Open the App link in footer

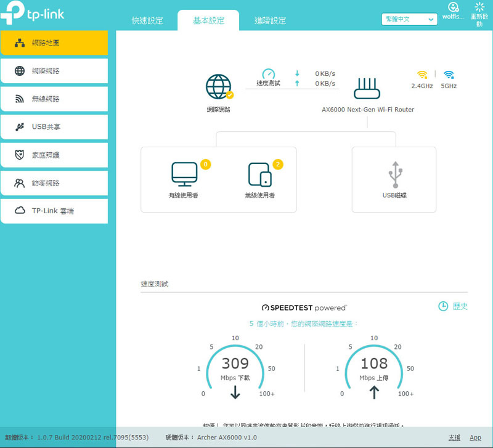(x=475, y=438)
